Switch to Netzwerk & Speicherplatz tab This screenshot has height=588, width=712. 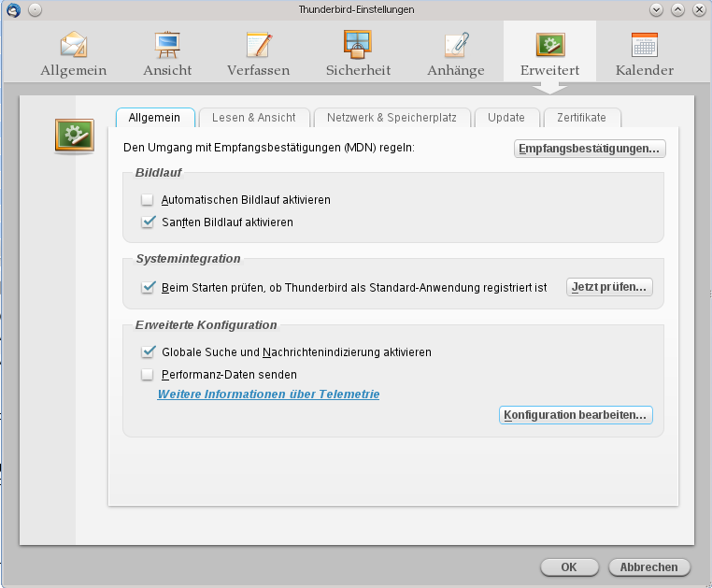(x=392, y=118)
